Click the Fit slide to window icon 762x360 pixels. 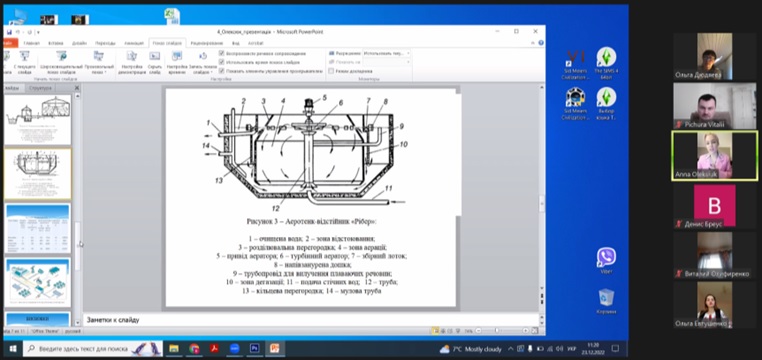click(x=535, y=330)
